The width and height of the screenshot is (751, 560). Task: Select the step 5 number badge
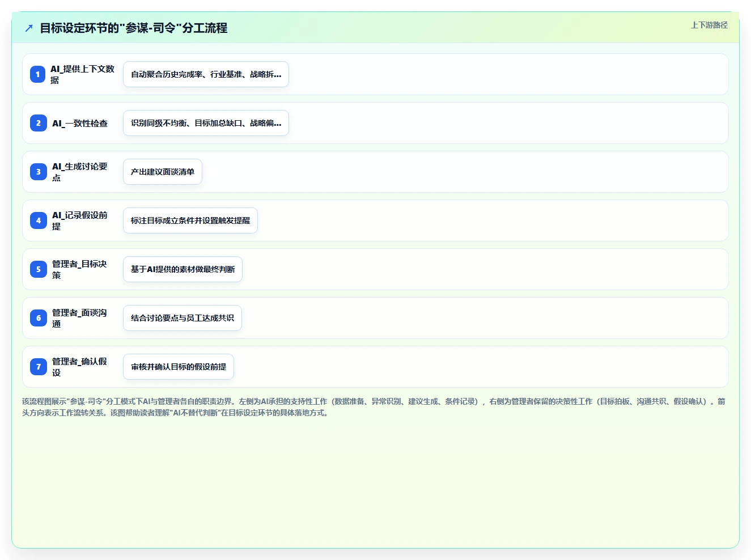[39, 269]
